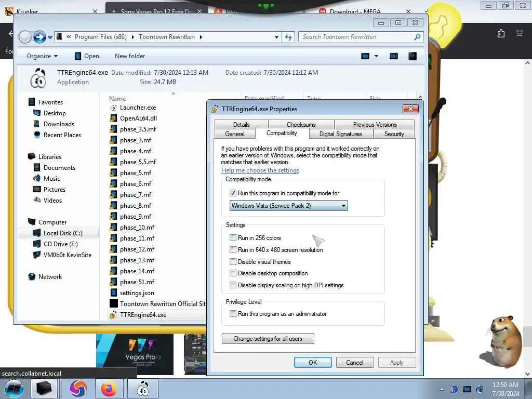532x399 pixels.
Task: Select VM0b0t KevinSite drive
Action: (x=62, y=255)
